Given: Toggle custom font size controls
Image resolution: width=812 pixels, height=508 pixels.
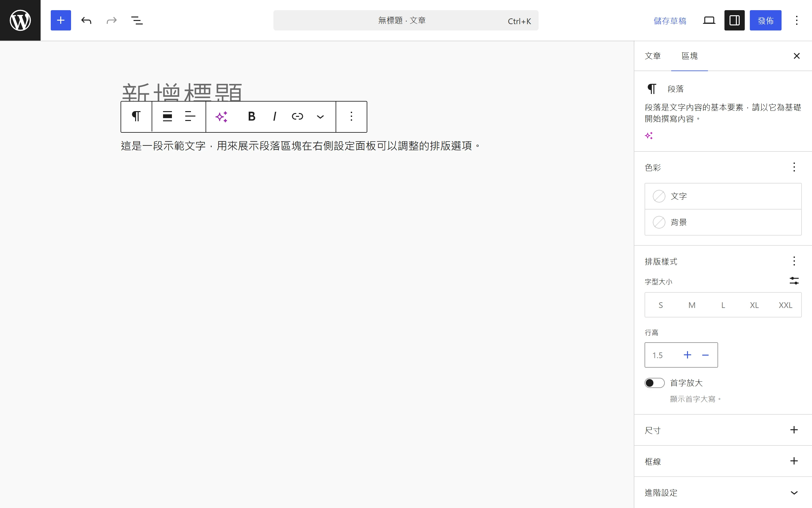Looking at the screenshot, I should pos(794,281).
